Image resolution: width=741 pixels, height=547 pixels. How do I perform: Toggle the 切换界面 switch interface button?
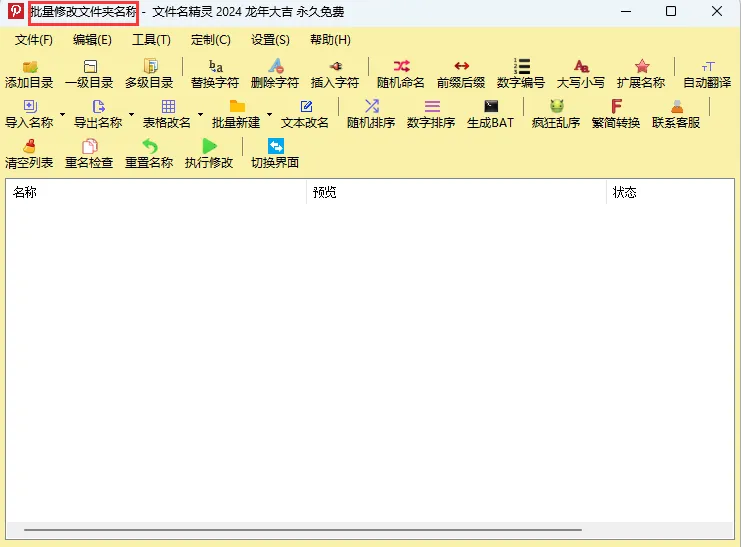tap(275, 153)
